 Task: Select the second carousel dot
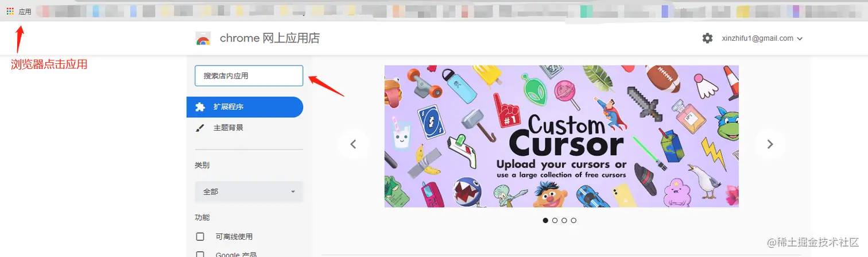tap(555, 220)
